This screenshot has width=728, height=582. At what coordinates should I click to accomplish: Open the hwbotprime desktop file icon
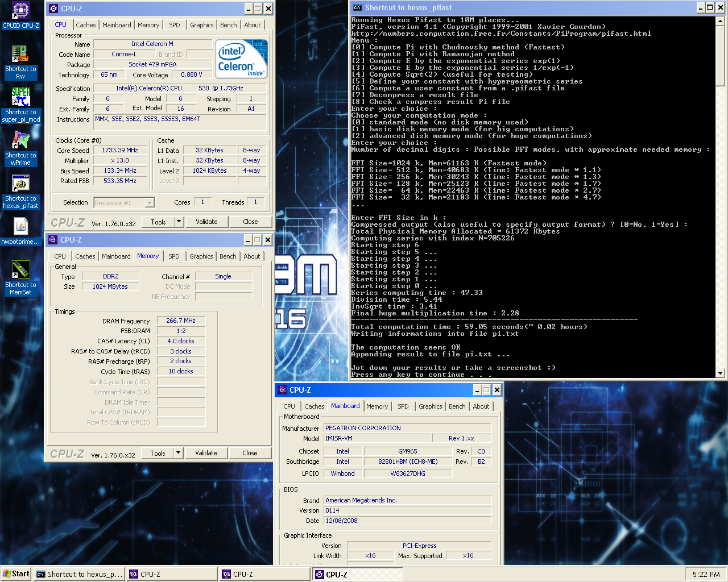(20, 232)
